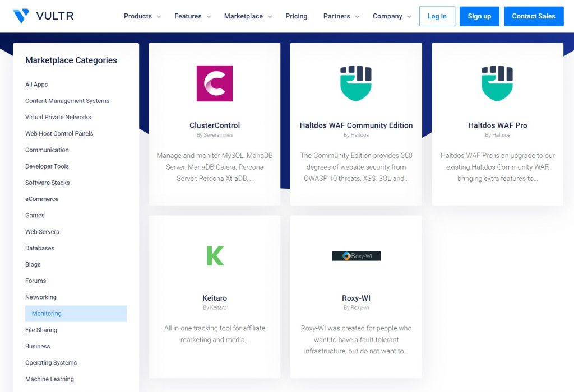Browse the Machine Learning category
This screenshot has width=574, height=392.
[x=49, y=379]
